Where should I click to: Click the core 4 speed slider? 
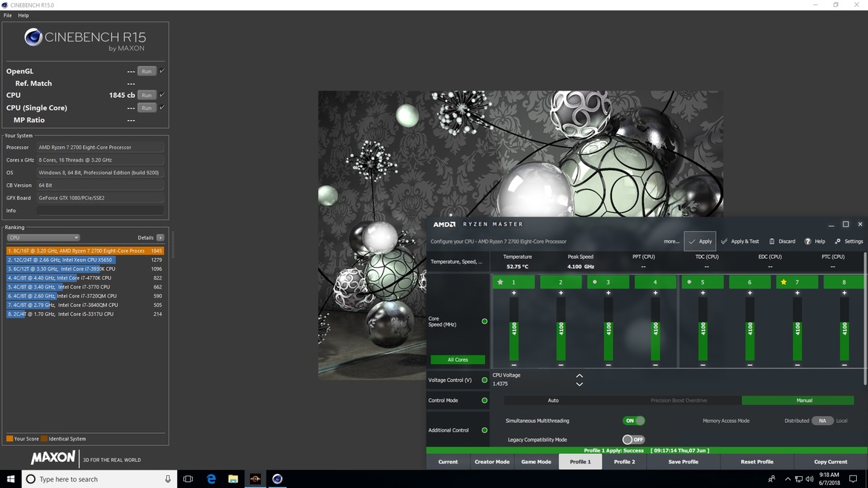click(655, 329)
